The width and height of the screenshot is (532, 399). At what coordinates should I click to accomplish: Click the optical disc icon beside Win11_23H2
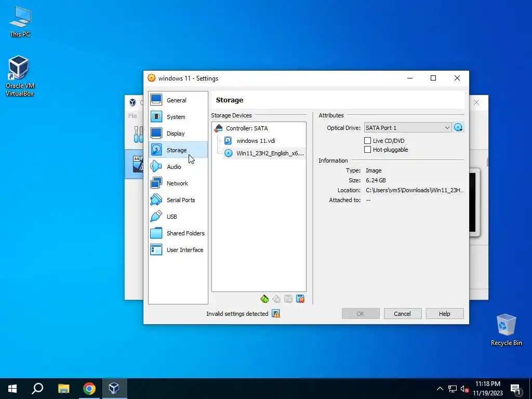point(229,153)
